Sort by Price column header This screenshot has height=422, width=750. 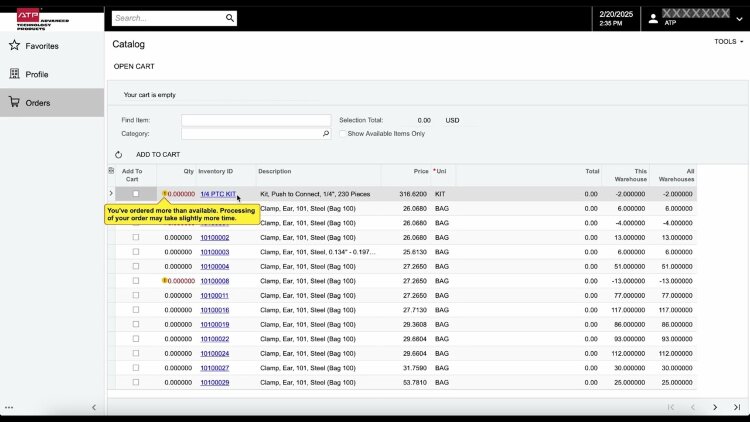click(421, 171)
